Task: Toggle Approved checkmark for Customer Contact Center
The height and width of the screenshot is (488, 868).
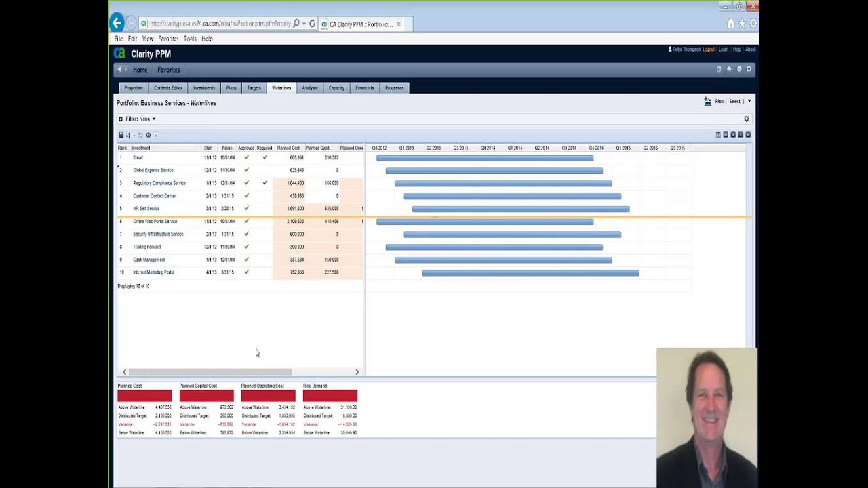Action: click(246, 196)
